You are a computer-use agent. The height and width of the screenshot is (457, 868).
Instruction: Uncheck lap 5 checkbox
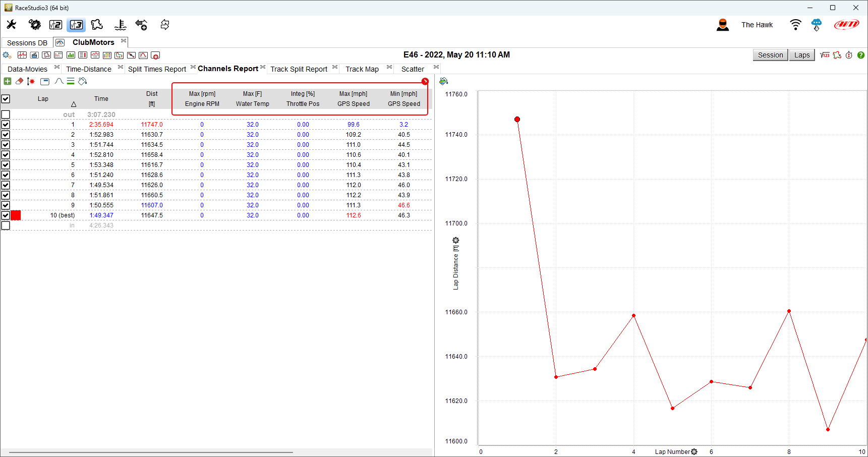[6, 165]
